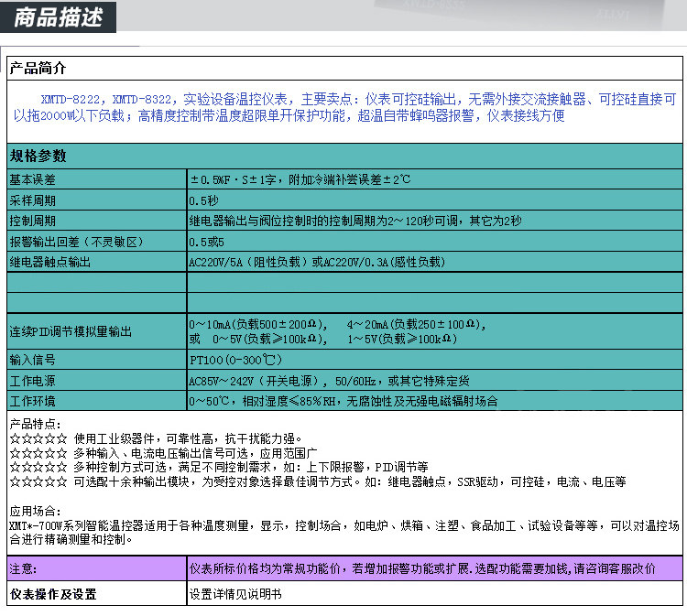
Task: Click the 继电器触点输出 label cell
Action: pyautogui.click(x=97, y=262)
